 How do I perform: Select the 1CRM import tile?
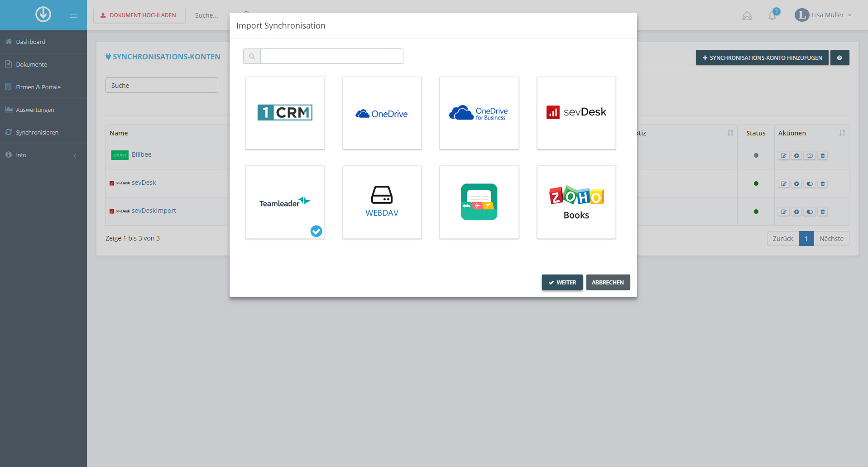pos(285,113)
